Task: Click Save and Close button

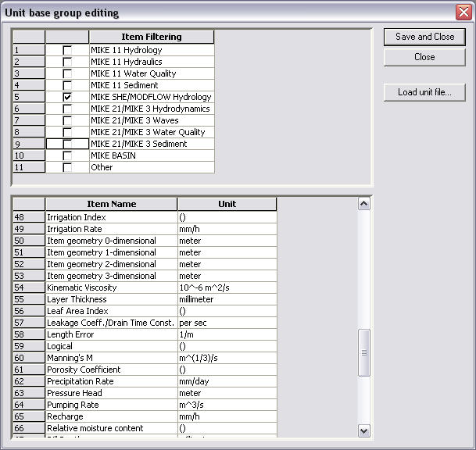Action: 424,37
